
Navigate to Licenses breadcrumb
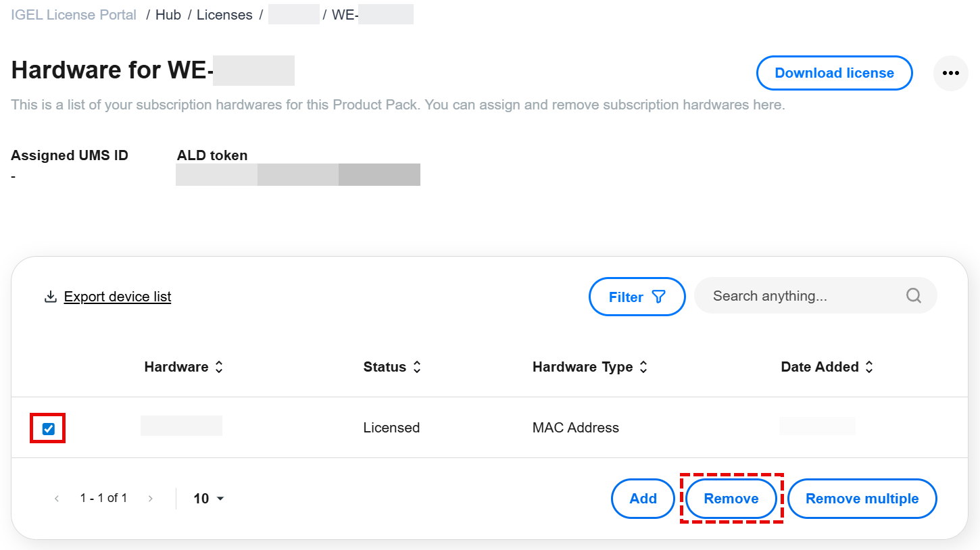pyautogui.click(x=224, y=15)
